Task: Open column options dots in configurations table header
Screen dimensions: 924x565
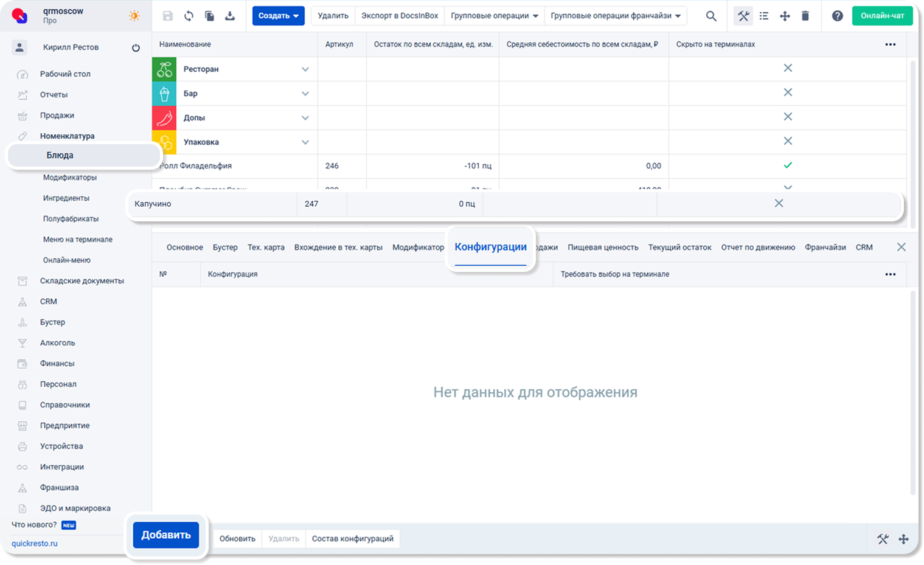Action: coord(891,274)
